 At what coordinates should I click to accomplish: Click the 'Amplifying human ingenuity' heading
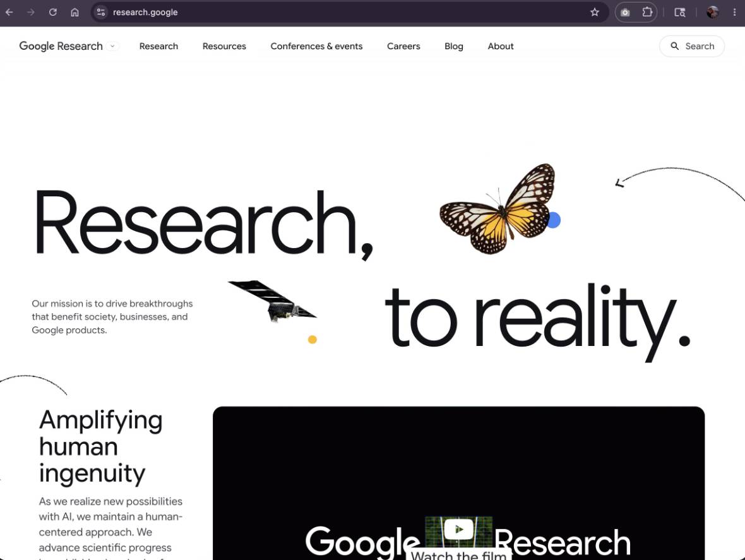click(x=101, y=446)
